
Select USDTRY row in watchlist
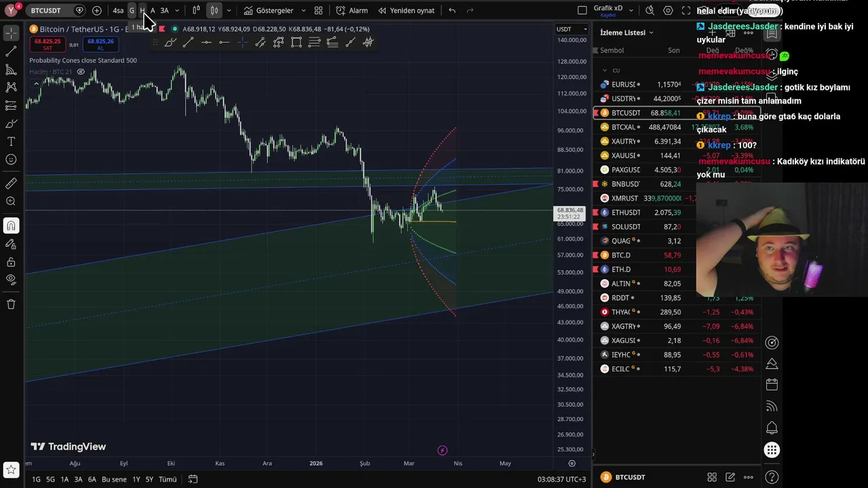[676, 99]
